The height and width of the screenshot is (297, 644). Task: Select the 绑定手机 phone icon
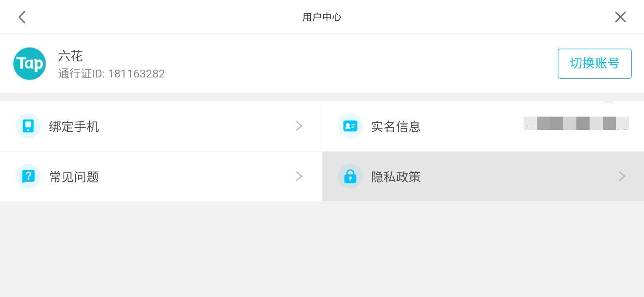click(28, 126)
